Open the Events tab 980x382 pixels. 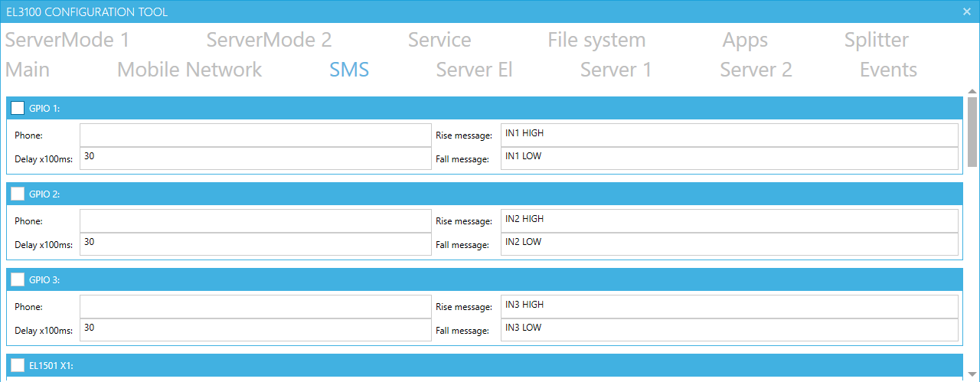point(888,70)
